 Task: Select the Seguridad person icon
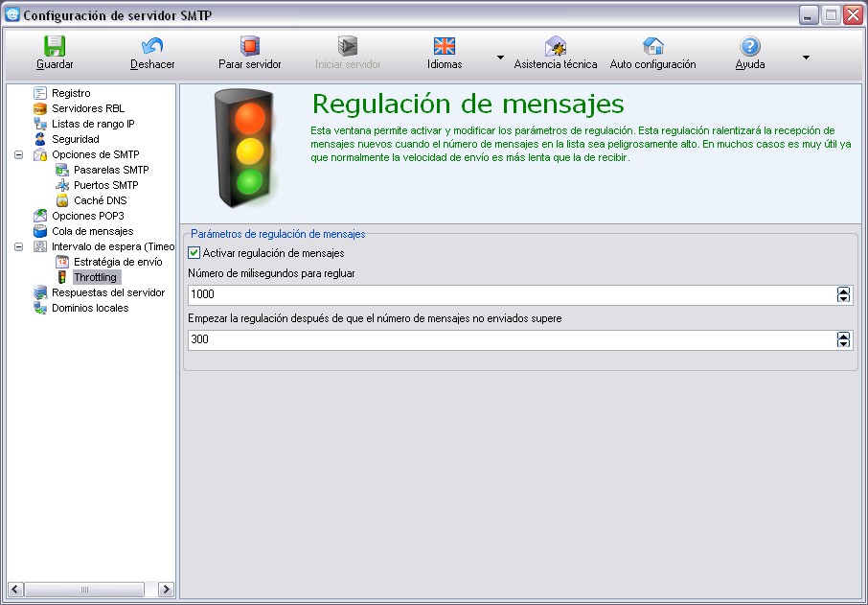[40, 139]
